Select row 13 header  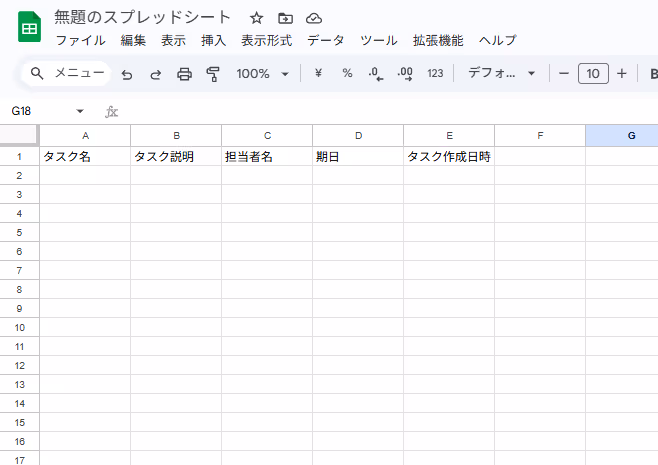(19, 384)
